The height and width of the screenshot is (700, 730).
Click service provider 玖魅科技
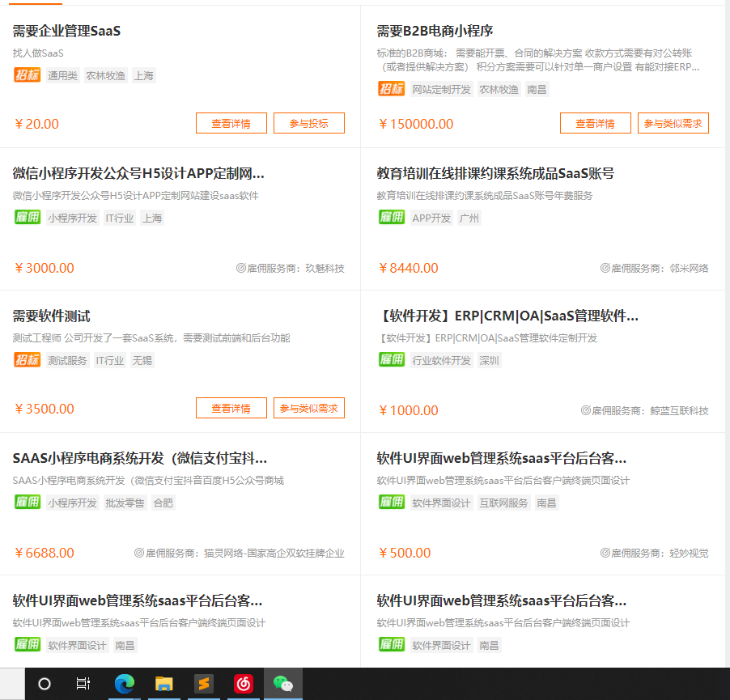coord(325,268)
